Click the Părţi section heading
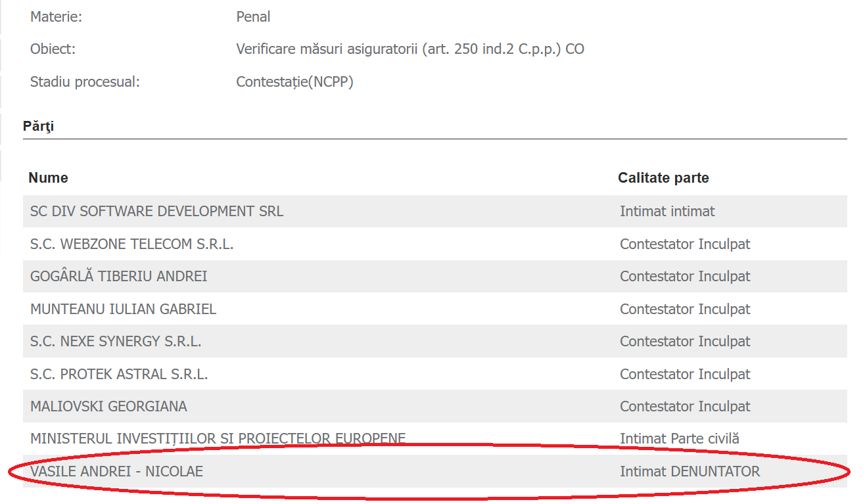The image size is (867, 504). [x=38, y=126]
